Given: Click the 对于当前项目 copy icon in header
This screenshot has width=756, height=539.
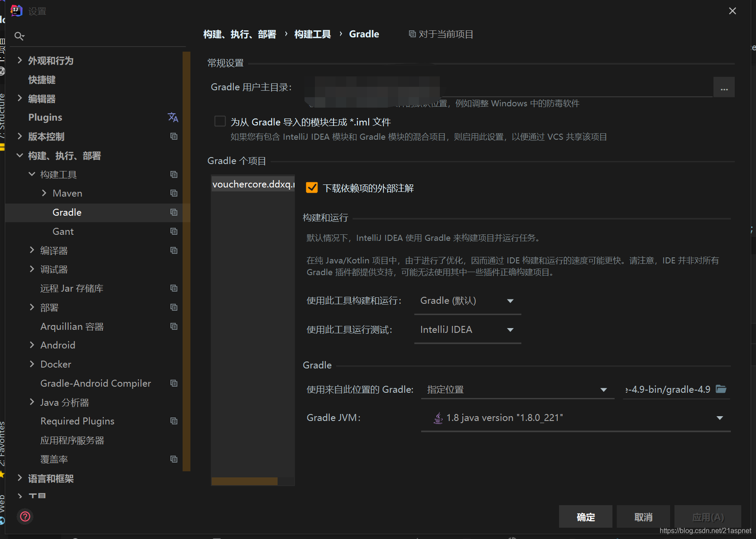Looking at the screenshot, I should [412, 34].
